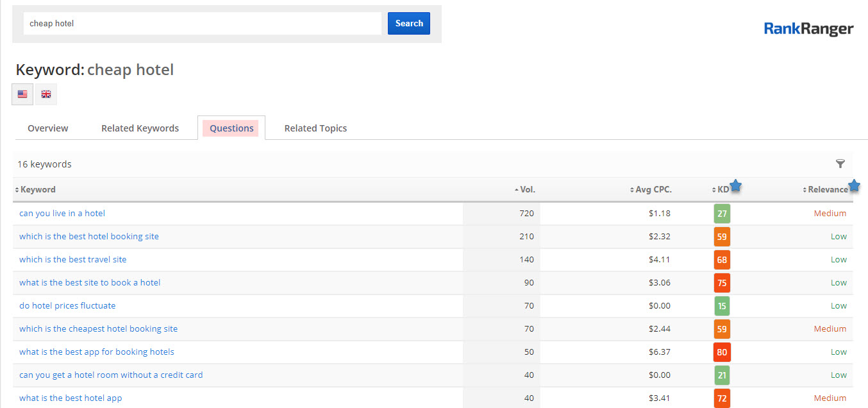Click the green KD badge 27
Image resolution: width=868 pixels, height=408 pixels.
722,214
